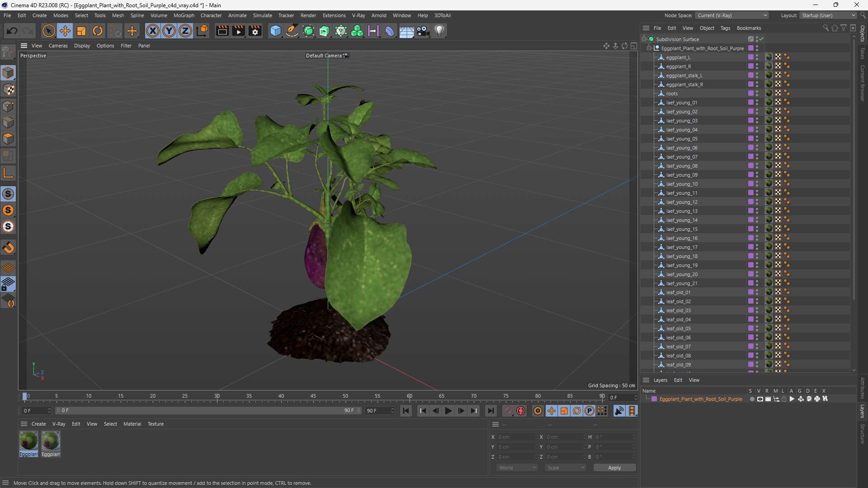Switch to Texture mode icon

8,89
